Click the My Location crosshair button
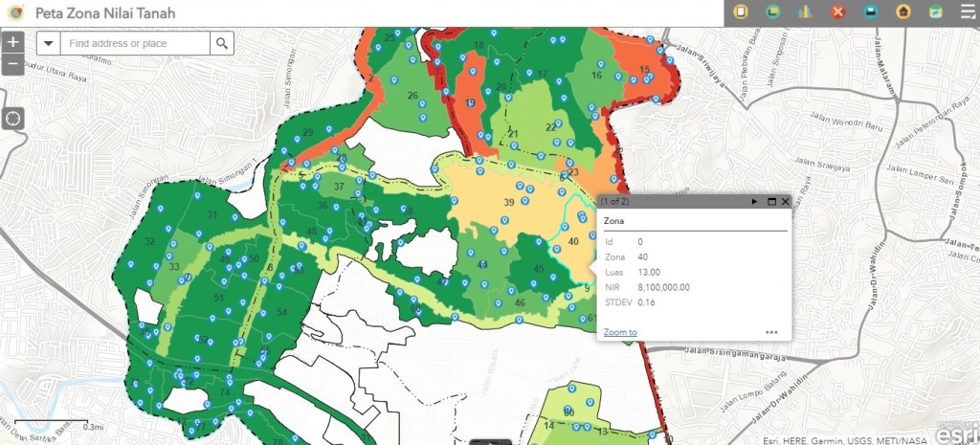The height and width of the screenshot is (445, 980). pos(12,118)
